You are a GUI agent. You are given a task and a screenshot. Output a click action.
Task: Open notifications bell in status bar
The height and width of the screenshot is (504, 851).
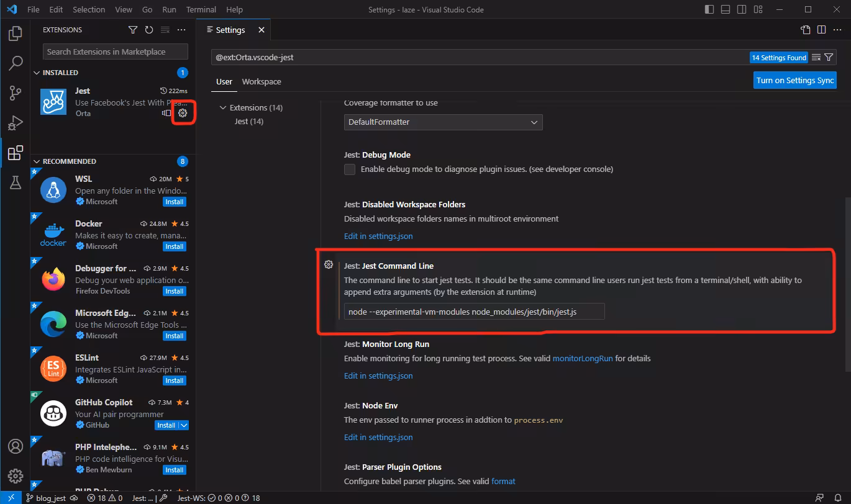838,498
